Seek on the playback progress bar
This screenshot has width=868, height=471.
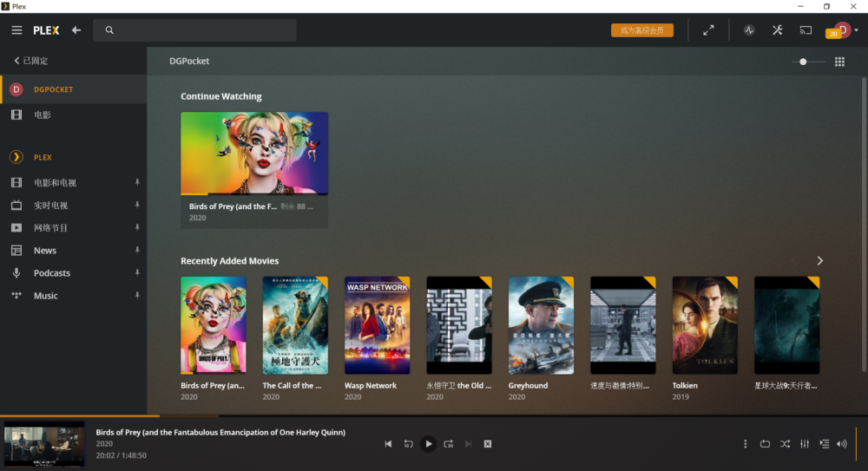click(x=434, y=415)
